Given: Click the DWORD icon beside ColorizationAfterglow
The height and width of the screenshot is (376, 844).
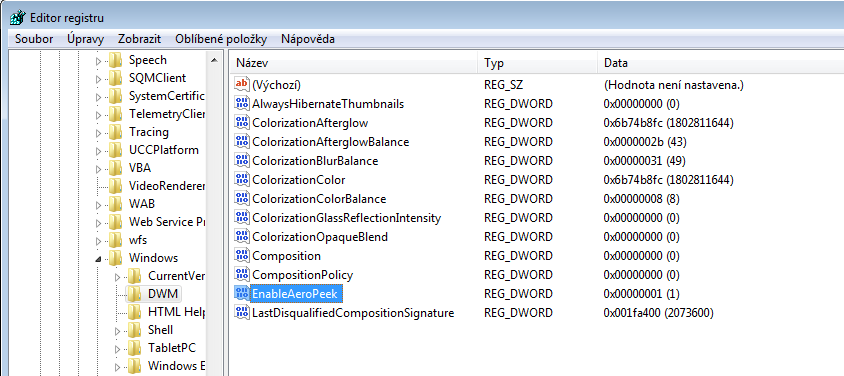Looking at the screenshot, I should 242,123.
